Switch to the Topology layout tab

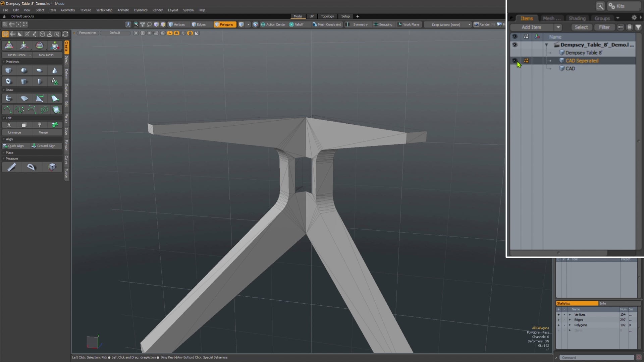(x=327, y=16)
